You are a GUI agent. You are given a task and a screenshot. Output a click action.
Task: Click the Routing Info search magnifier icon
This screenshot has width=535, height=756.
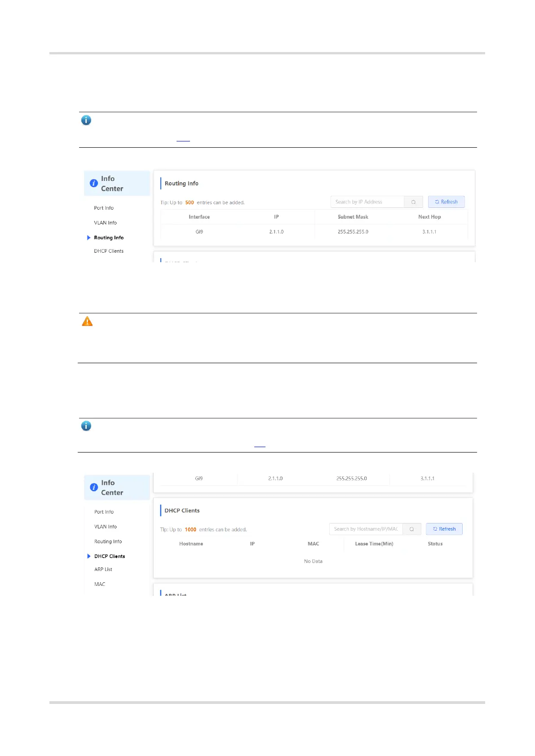(413, 202)
